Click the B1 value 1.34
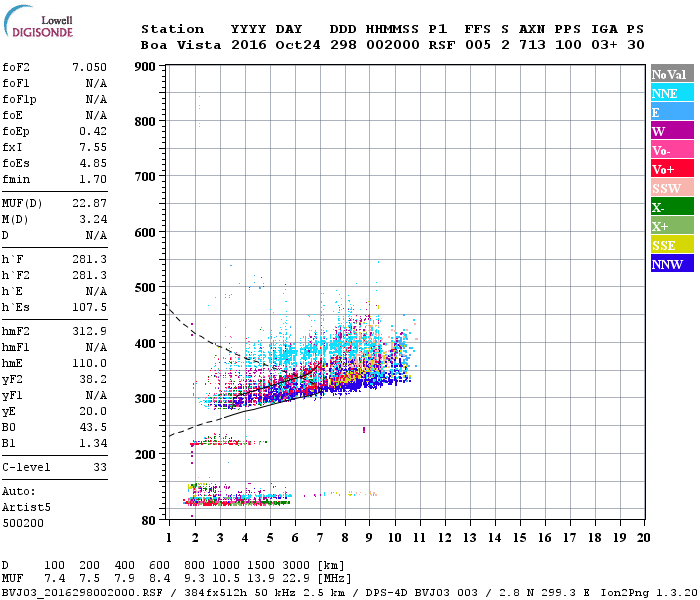Viewport: 700px width, 600px height. (93, 443)
